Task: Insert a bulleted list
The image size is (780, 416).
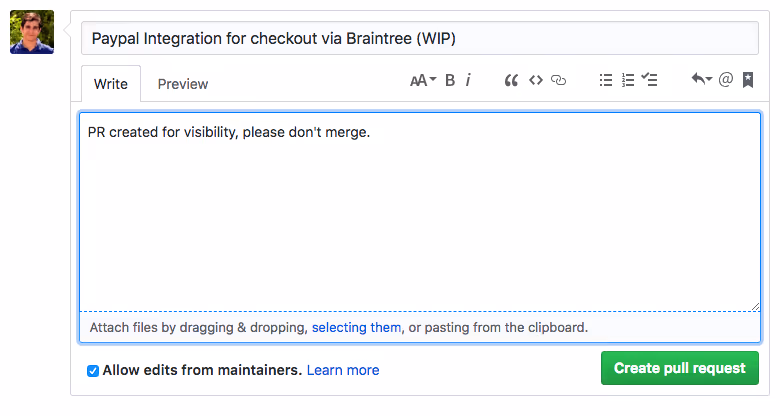Action: pyautogui.click(x=606, y=80)
